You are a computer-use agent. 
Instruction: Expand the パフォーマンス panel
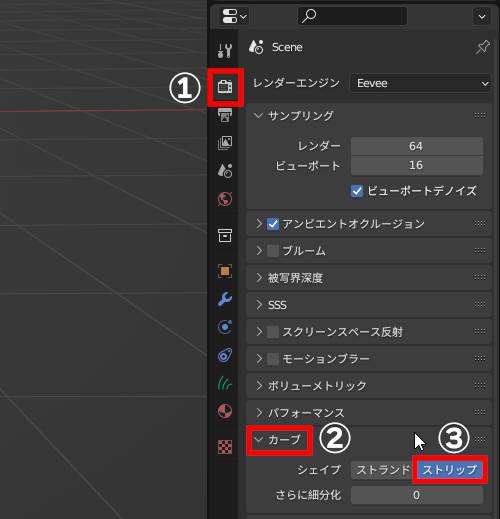[259, 413]
